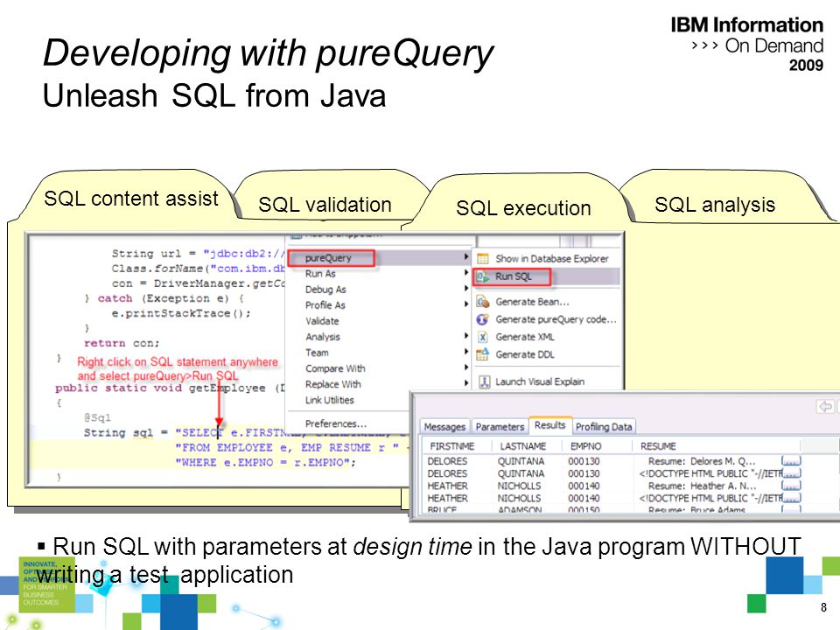
Task: Select the SQL content assist tab
Action: pyautogui.click(x=131, y=199)
